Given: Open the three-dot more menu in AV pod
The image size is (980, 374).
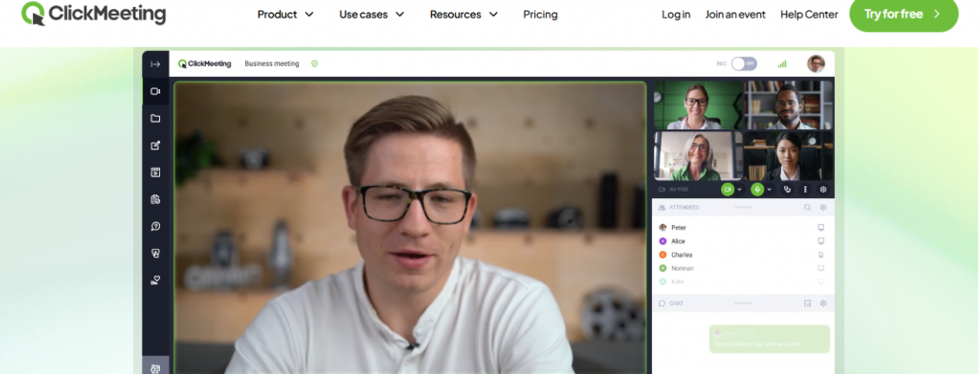Looking at the screenshot, I should click(x=805, y=189).
